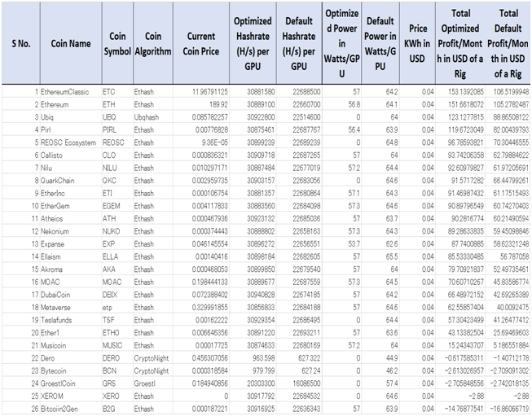
Task: Click the 16086500 default hashrate cell
Action: 299,383
